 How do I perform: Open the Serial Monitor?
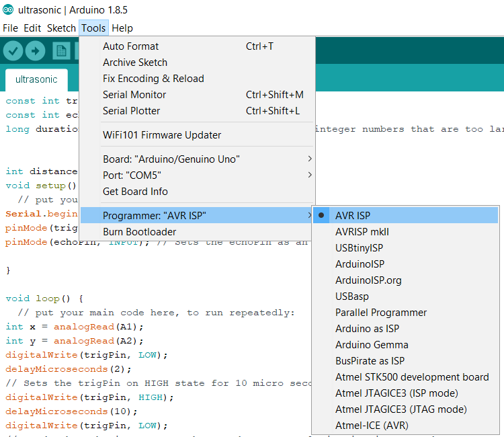pos(198,95)
